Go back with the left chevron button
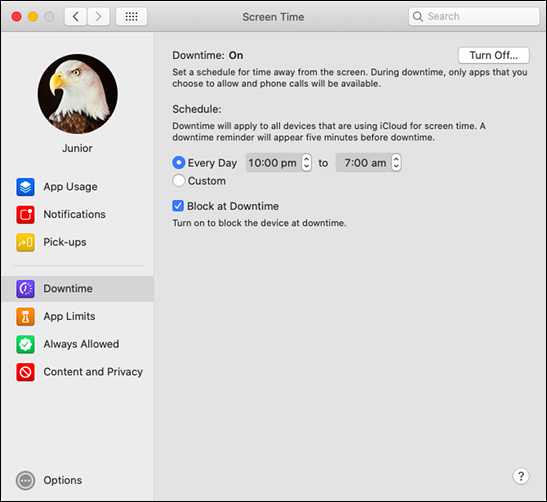Screen dimensions: 547x502 pos(75,16)
